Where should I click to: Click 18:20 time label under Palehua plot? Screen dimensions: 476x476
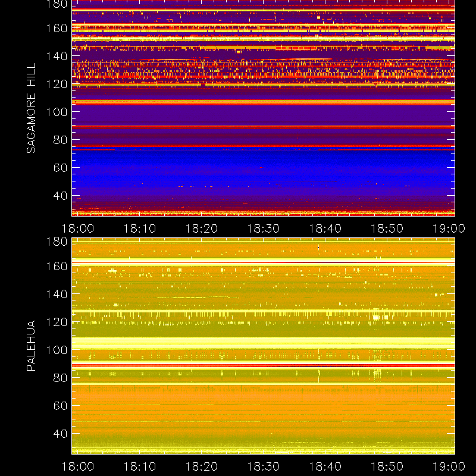point(202,466)
